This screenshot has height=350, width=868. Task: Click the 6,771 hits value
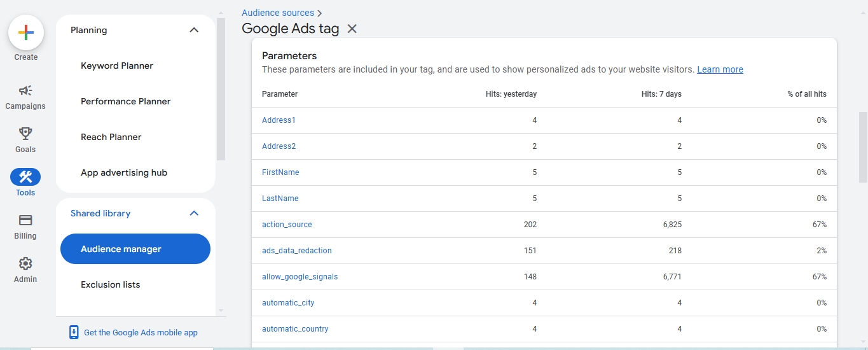pos(672,277)
